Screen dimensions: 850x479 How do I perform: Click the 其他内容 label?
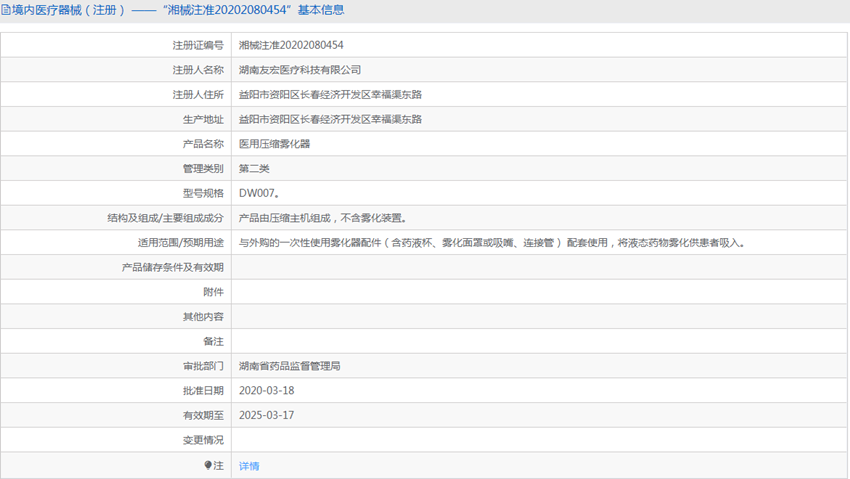coord(203,316)
